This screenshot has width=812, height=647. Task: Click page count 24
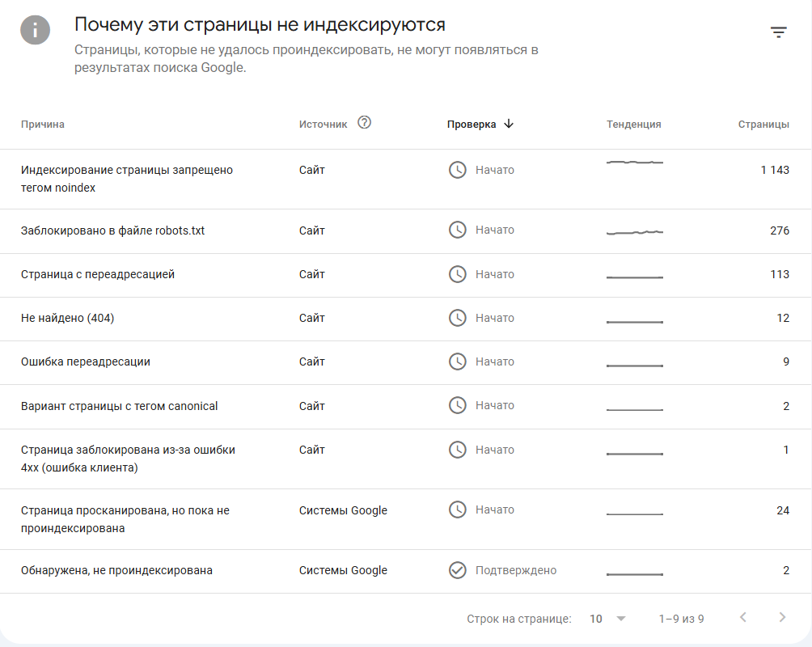(x=783, y=510)
